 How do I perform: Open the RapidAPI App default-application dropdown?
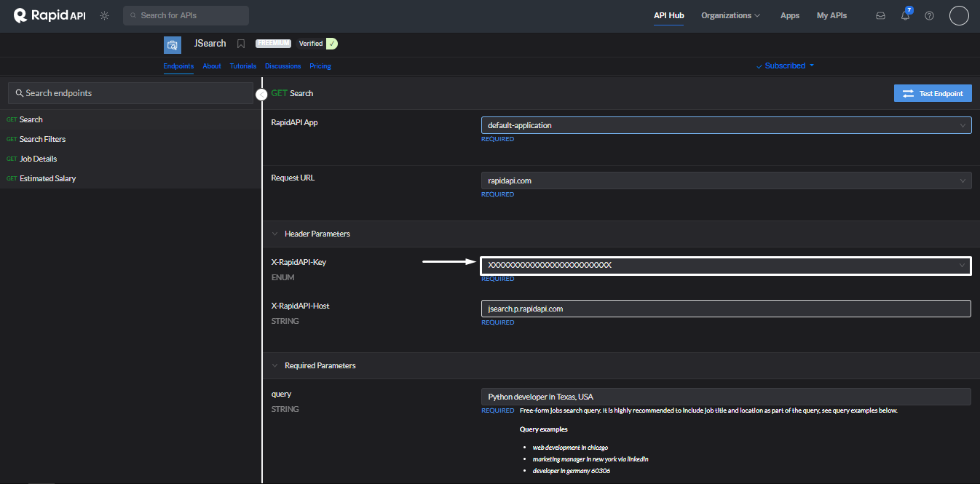coord(726,125)
